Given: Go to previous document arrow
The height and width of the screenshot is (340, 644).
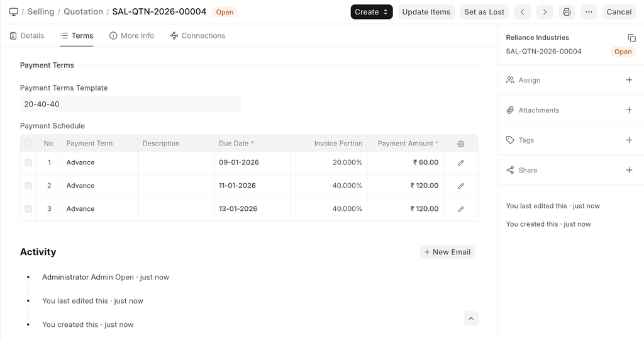Looking at the screenshot, I should (x=523, y=12).
